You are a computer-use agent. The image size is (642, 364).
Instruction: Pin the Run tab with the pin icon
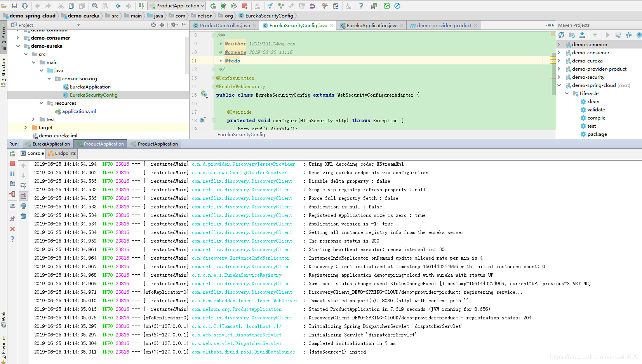pyautogui.click(x=12, y=219)
